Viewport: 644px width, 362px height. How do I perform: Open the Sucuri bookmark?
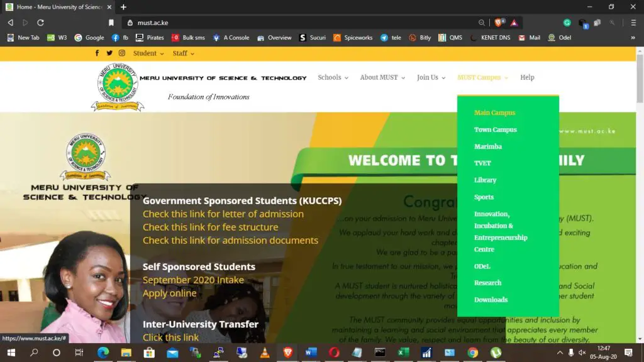coord(313,37)
